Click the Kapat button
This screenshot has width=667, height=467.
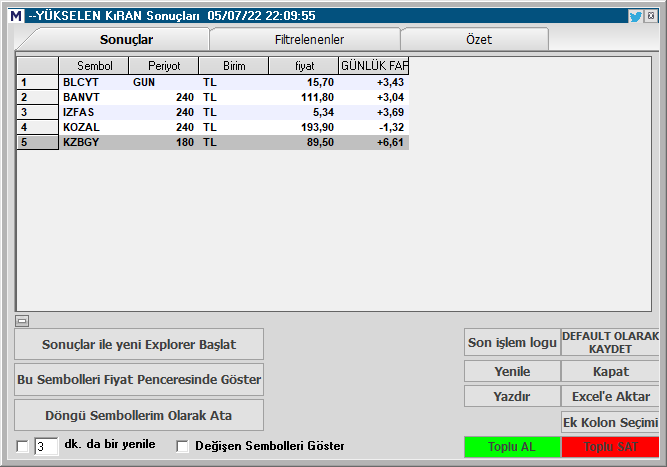(610, 371)
